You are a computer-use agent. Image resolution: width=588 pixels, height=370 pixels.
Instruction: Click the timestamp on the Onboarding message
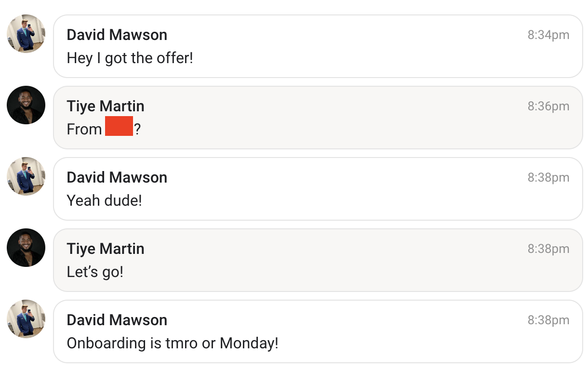click(x=548, y=320)
